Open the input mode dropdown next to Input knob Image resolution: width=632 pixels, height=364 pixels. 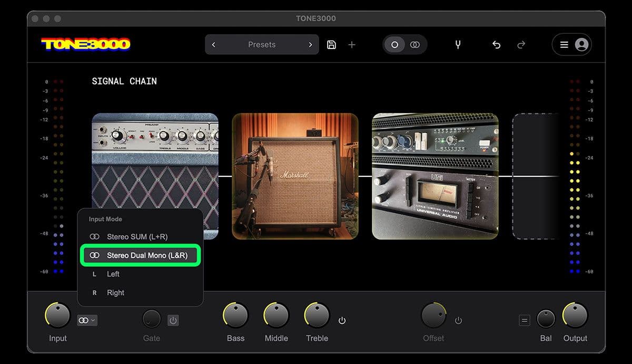pos(87,320)
